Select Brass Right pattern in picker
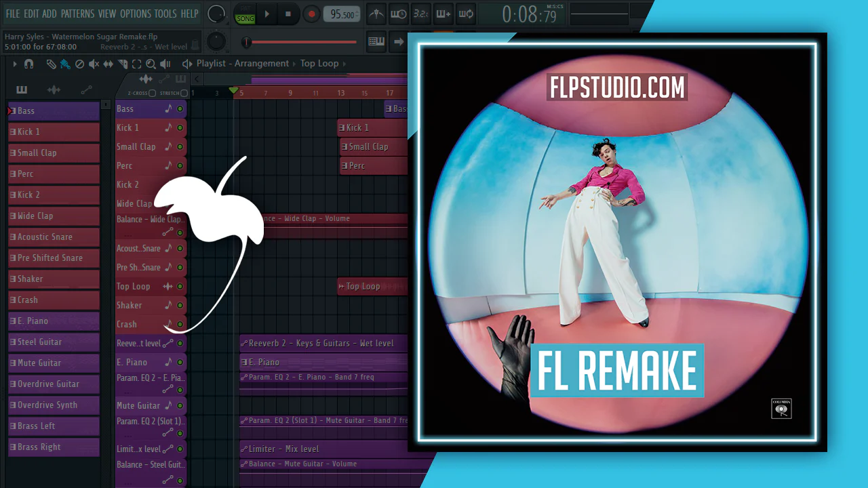868x488 pixels. [x=54, y=447]
